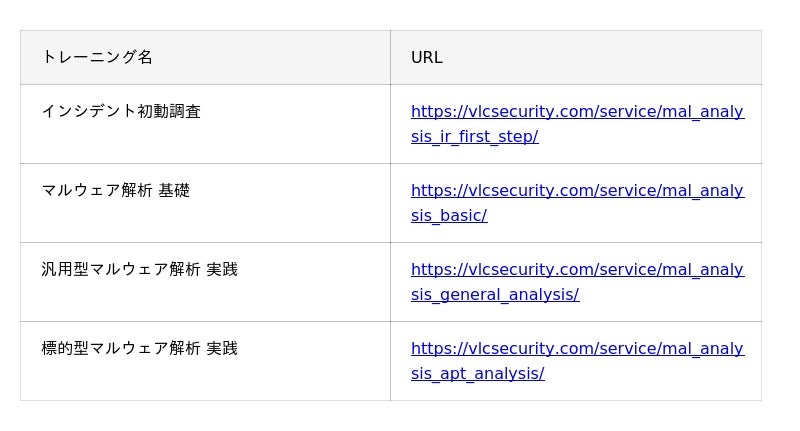Click the sis_ir_first_step/ link portion
Viewport: 800px width, 431px height.
click(x=474, y=137)
